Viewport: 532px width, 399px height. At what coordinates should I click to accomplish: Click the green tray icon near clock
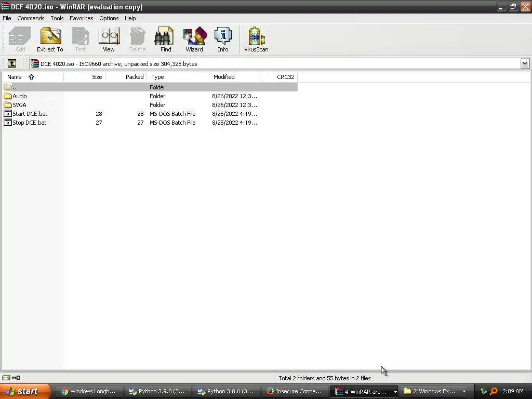point(483,391)
